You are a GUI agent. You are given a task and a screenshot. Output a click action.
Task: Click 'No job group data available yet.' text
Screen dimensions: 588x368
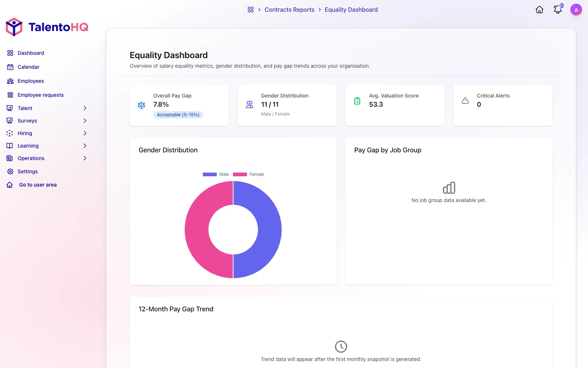point(449,200)
